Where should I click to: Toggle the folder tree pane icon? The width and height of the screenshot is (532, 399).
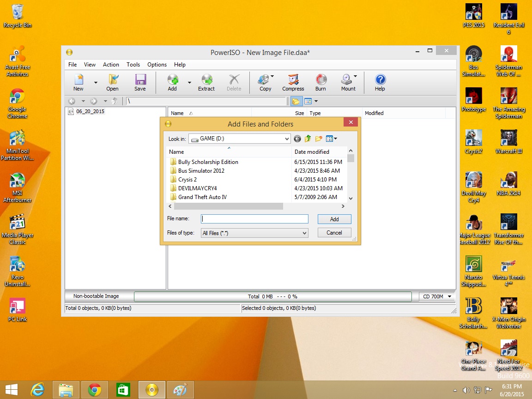296,101
